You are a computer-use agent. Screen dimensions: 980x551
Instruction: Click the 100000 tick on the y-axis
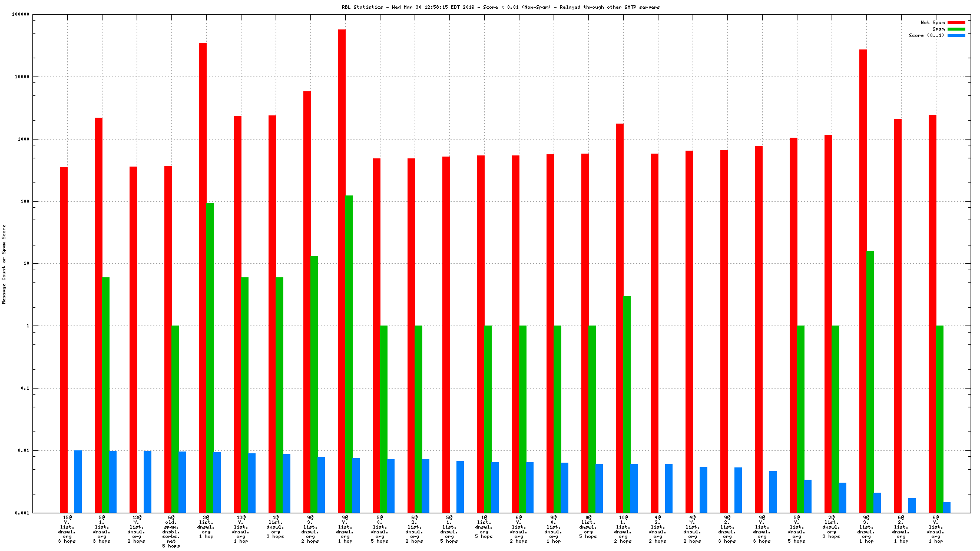point(21,15)
